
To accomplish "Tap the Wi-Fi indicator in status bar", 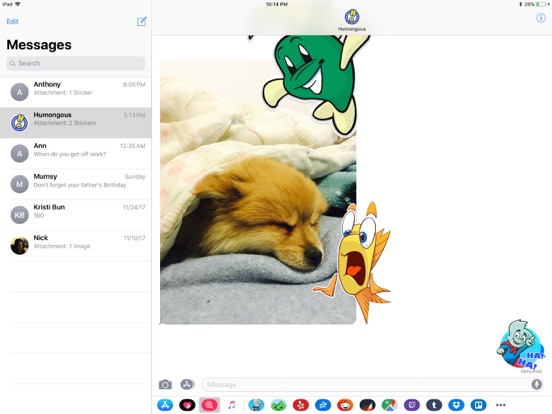I will point(18,4).
